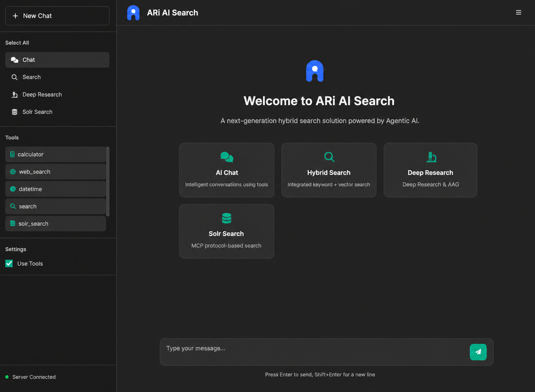The width and height of the screenshot is (535, 392).
Task: Click the ARi logo in the header
Action: [x=133, y=13]
